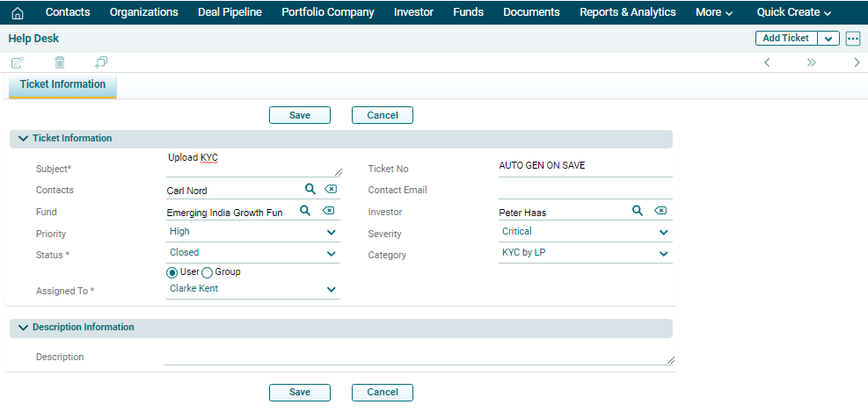Click the delete trash icon
Viewport: 868px width, 412px height.
[60, 62]
